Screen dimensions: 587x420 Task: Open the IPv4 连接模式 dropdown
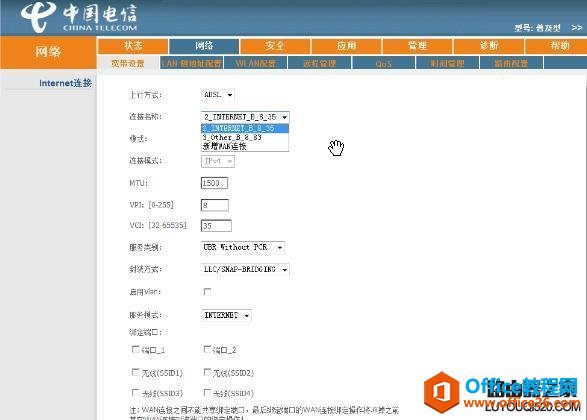point(218,161)
